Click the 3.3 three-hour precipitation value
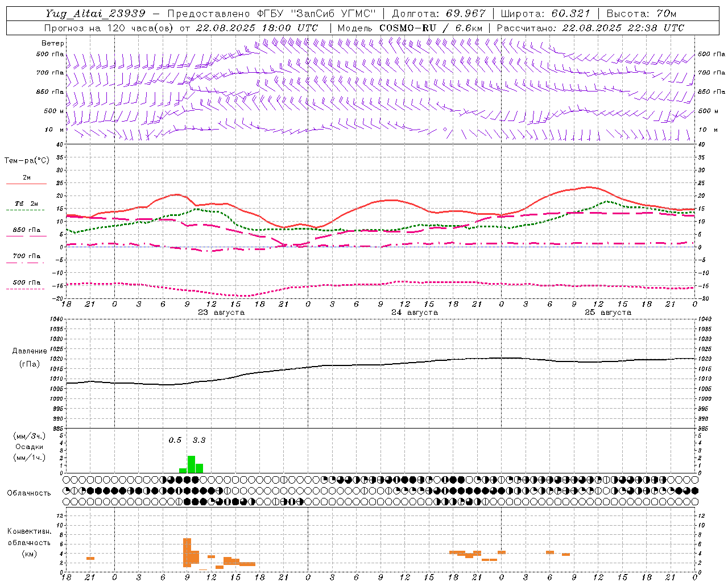Viewport: 728px width, 582px height. [199, 440]
